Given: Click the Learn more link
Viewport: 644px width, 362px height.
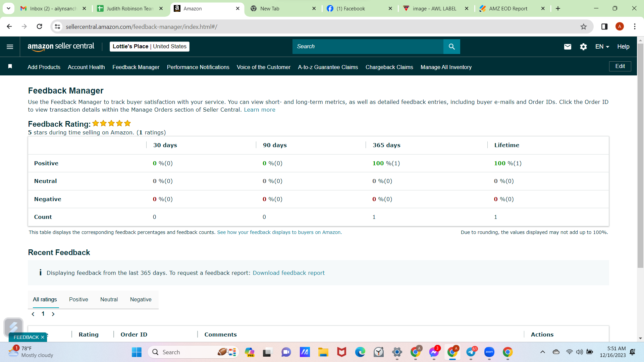Looking at the screenshot, I should pyautogui.click(x=260, y=110).
